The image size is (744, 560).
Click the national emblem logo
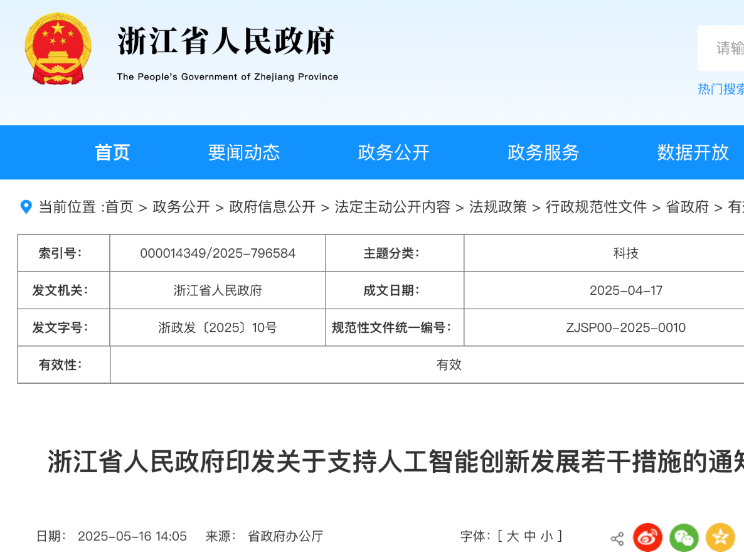tap(58, 49)
